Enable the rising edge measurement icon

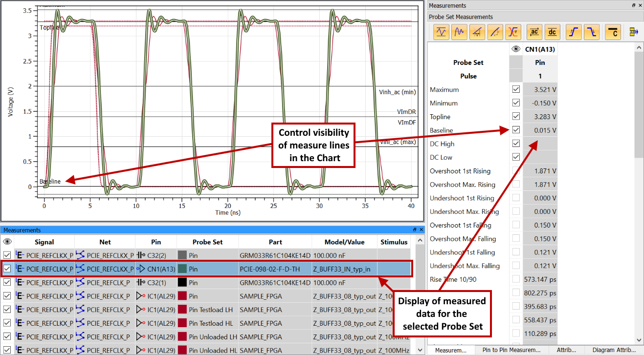pyautogui.click(x=574, y=32)
